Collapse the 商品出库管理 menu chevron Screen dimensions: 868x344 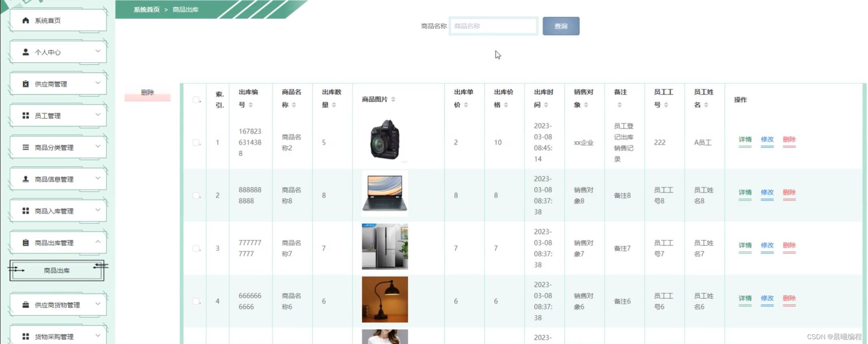98,241
